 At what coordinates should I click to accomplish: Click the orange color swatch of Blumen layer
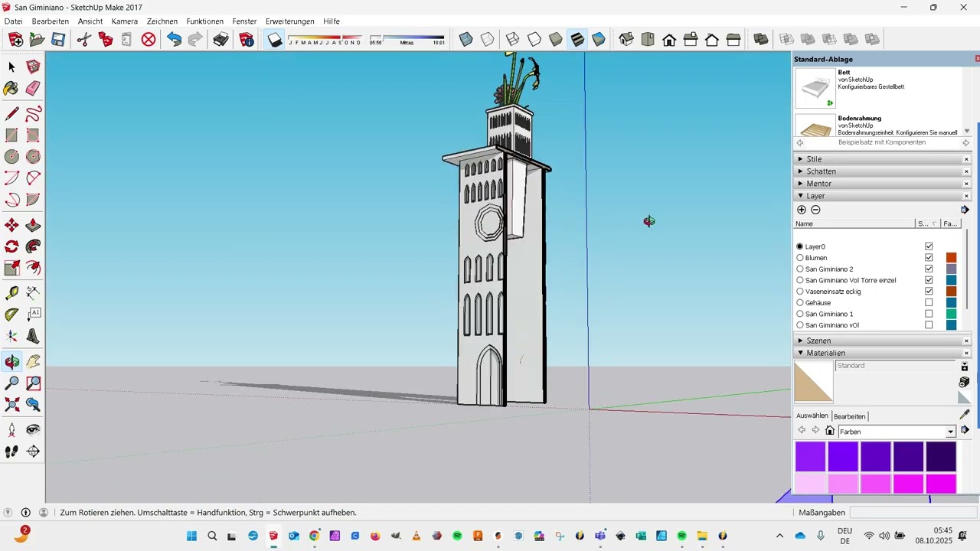(951, 258)
